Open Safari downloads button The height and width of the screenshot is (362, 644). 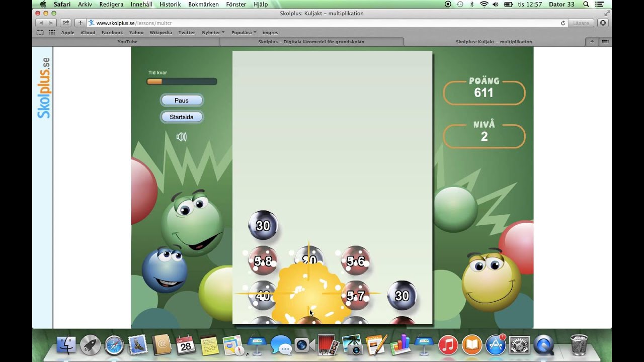[603, 23]
